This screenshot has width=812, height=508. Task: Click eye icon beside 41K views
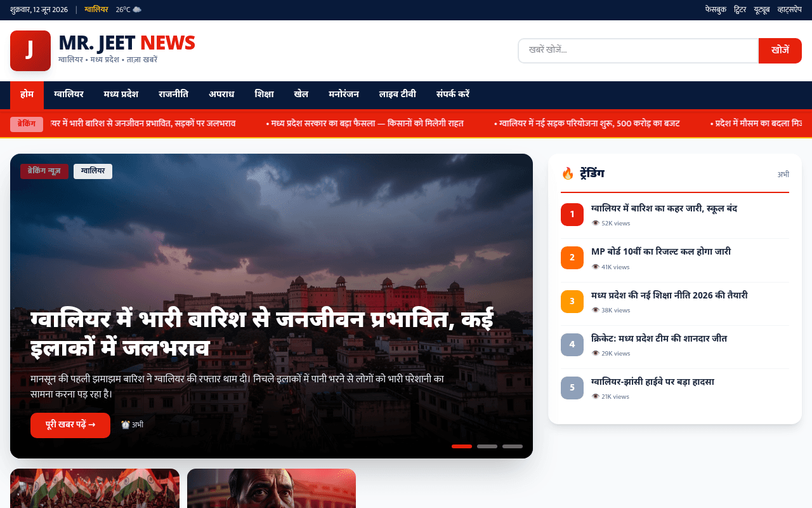[x=595, y=267]
